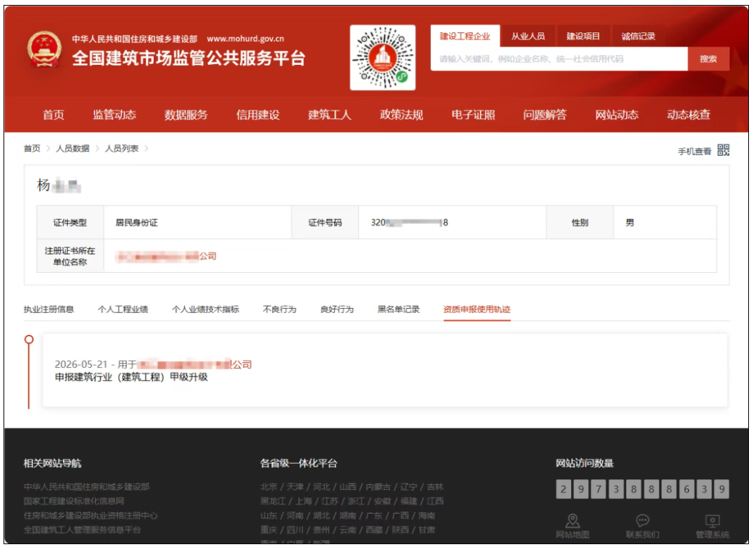Open 信用建设 navigation item
Screen dimensions: 756x547
click(x=258, y=115)
